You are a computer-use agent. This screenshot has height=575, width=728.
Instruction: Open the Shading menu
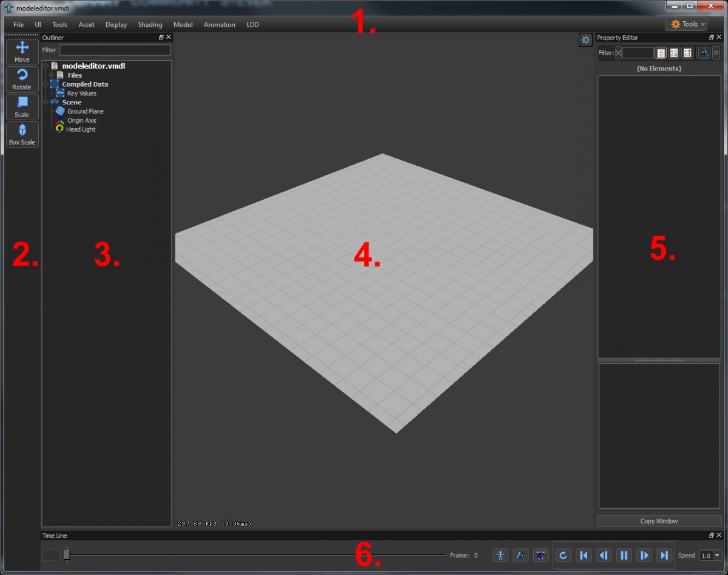point(150,24)
